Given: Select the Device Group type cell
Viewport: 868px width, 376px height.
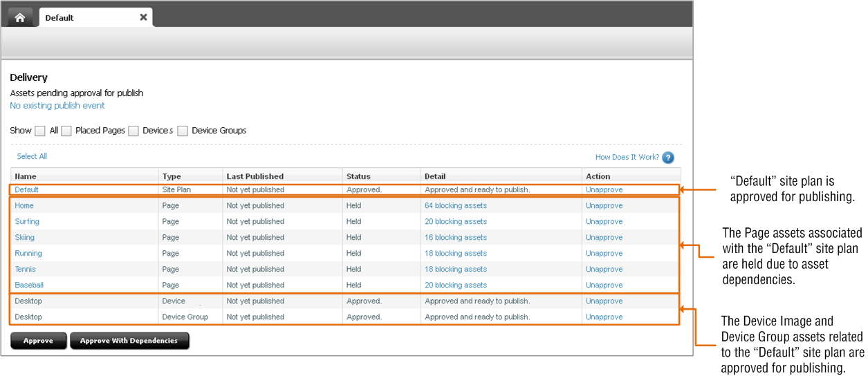Looking at the screenshot, I should (185, 317).
